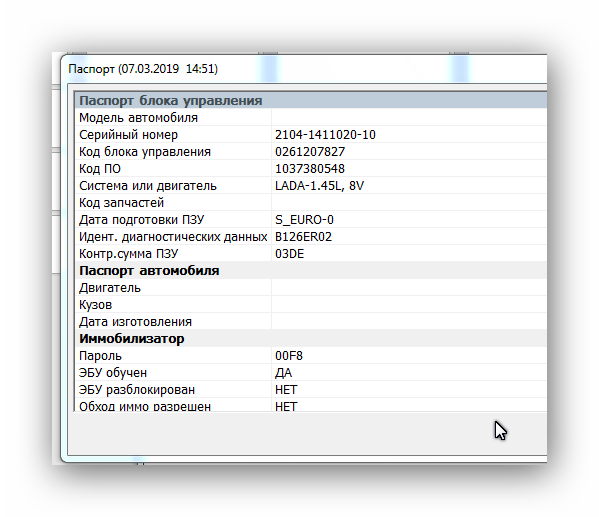Click the 1037380548 software code value
The width and height of the screenshot is (599, 517).
[310, 169]
